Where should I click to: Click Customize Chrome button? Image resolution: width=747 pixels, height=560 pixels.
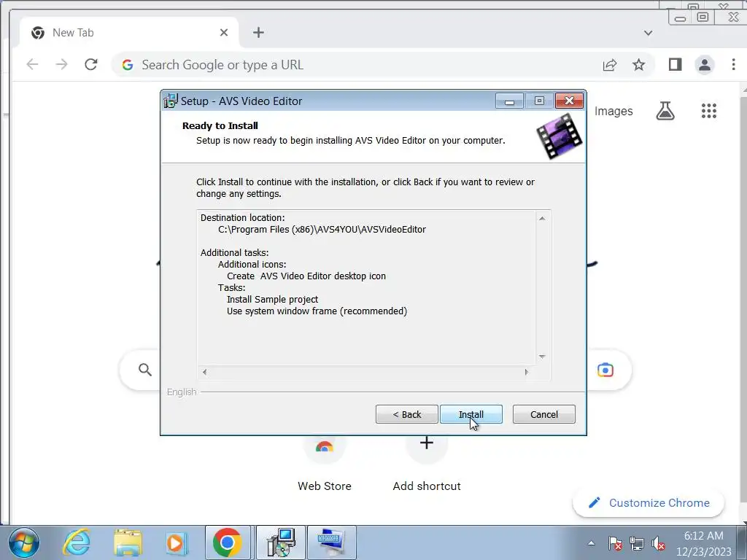click(649, 503)
